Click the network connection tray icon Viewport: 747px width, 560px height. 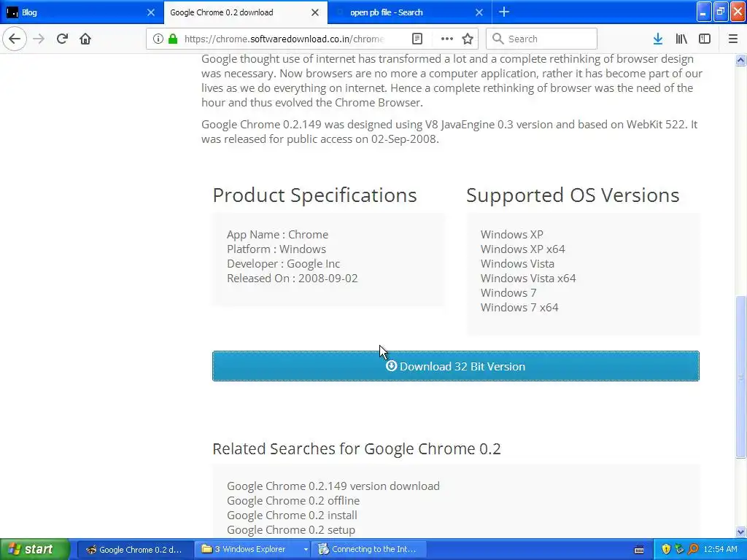point(679,549)
